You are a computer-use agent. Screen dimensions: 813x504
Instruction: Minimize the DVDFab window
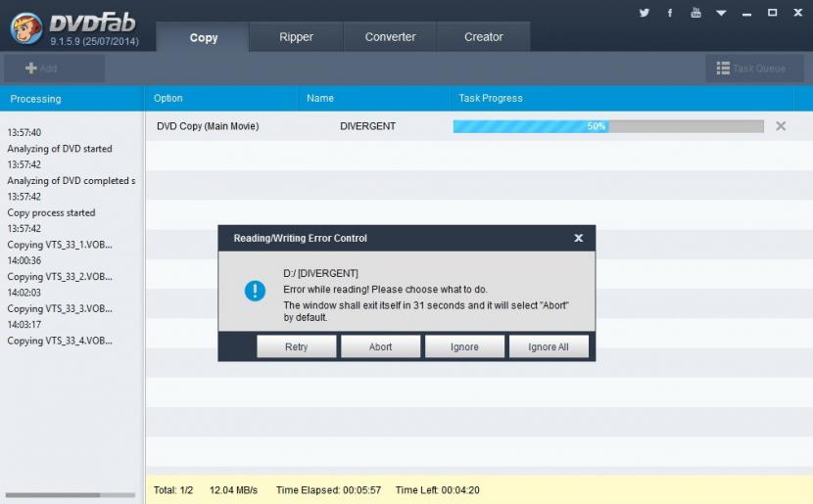point(746,13)
